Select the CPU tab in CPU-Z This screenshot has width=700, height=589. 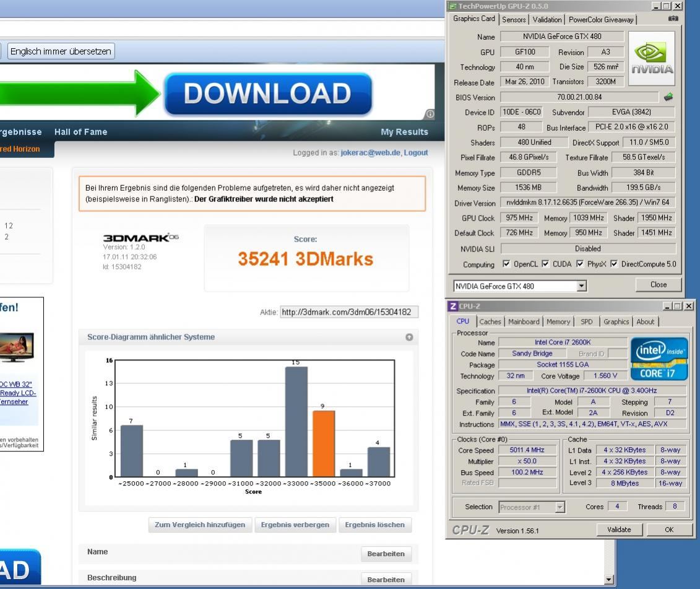click(462, 321)
